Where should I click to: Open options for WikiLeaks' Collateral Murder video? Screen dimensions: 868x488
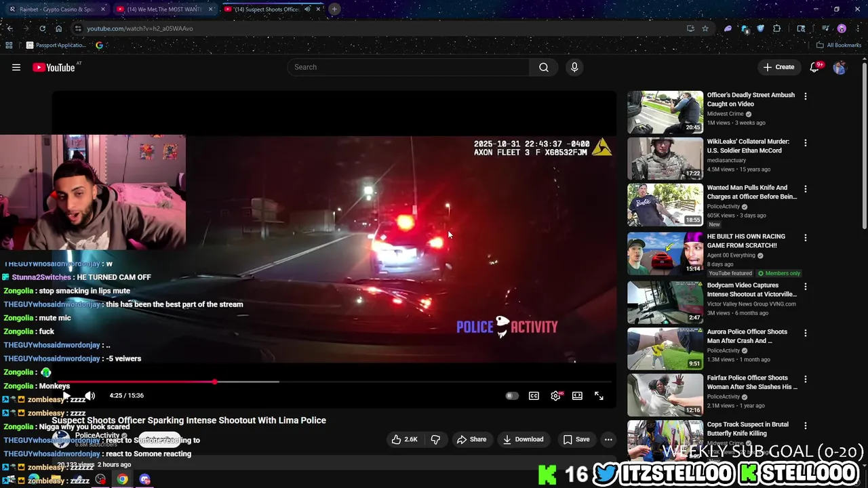click(x=806, y=144)
